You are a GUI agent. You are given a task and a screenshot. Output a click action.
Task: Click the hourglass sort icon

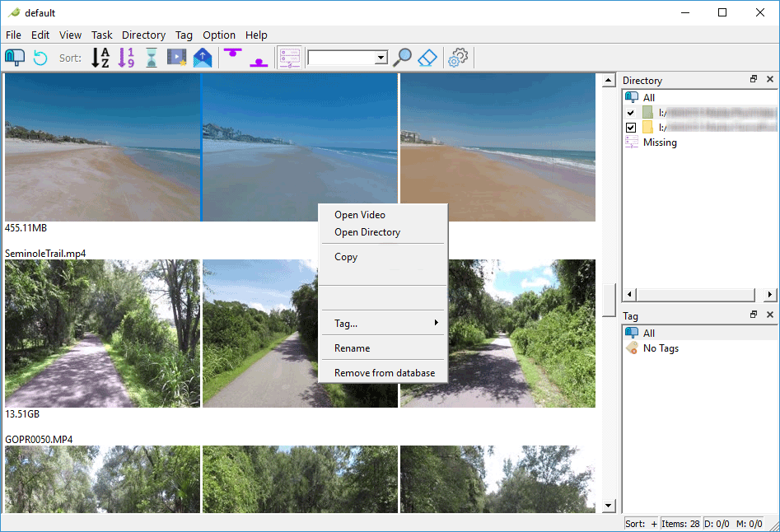(x=152, y=58)
